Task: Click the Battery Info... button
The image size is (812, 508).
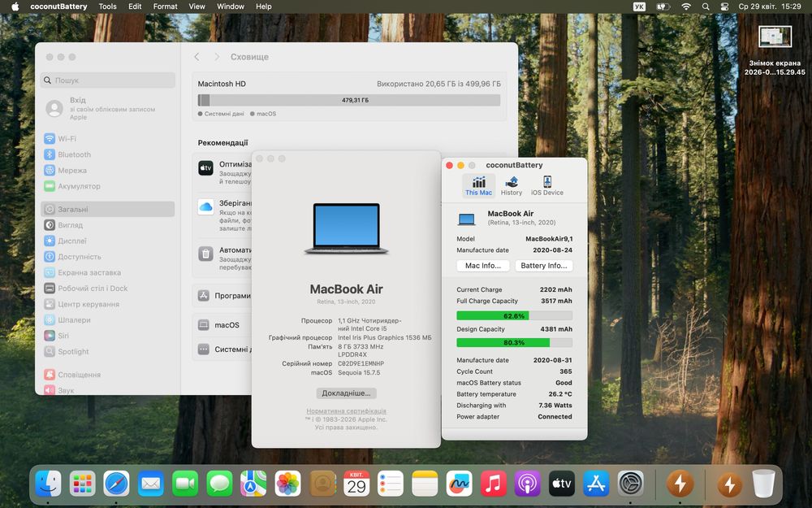Action: [x=544, y=266]
